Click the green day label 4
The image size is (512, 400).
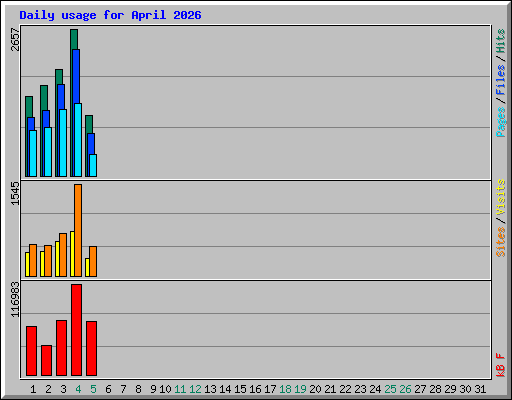(78, 389)
